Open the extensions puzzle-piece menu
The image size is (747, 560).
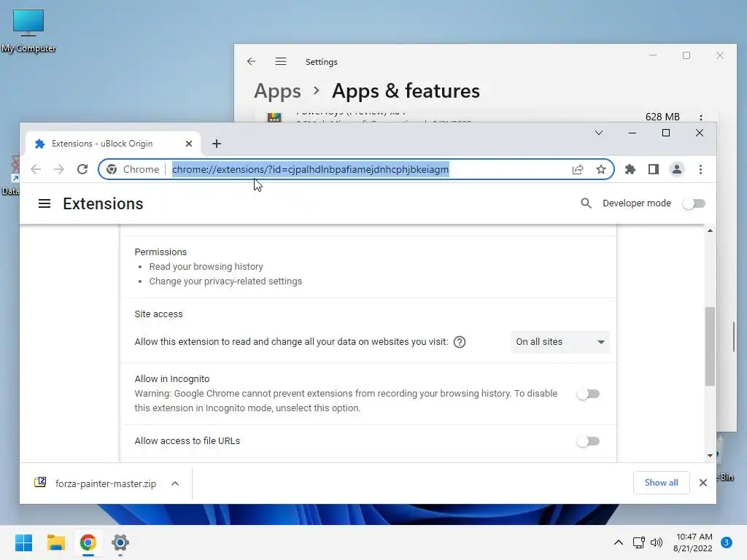point(630,169)
